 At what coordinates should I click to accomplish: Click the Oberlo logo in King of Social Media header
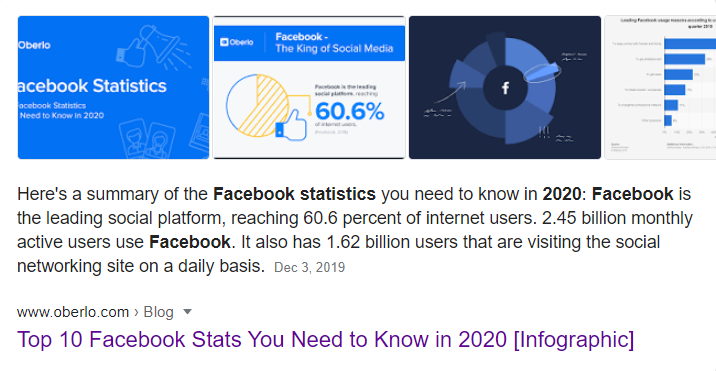tap(237, 42)
